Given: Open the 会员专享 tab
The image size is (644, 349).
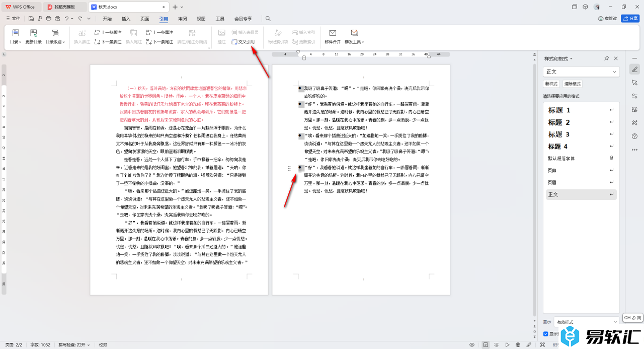Looking at the screenshot, I should tap(243, 19).
